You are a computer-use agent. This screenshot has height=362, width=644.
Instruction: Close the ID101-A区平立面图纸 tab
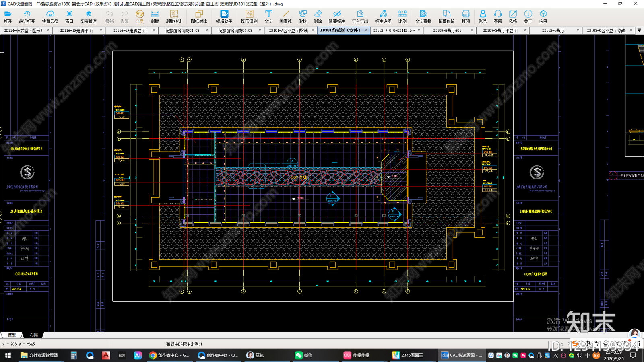(313, 30)
